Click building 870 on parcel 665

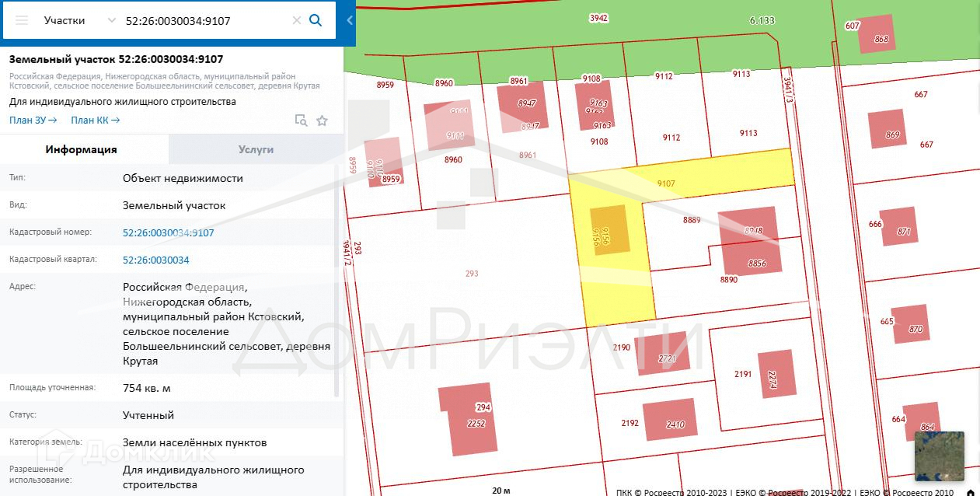point(909,324)
